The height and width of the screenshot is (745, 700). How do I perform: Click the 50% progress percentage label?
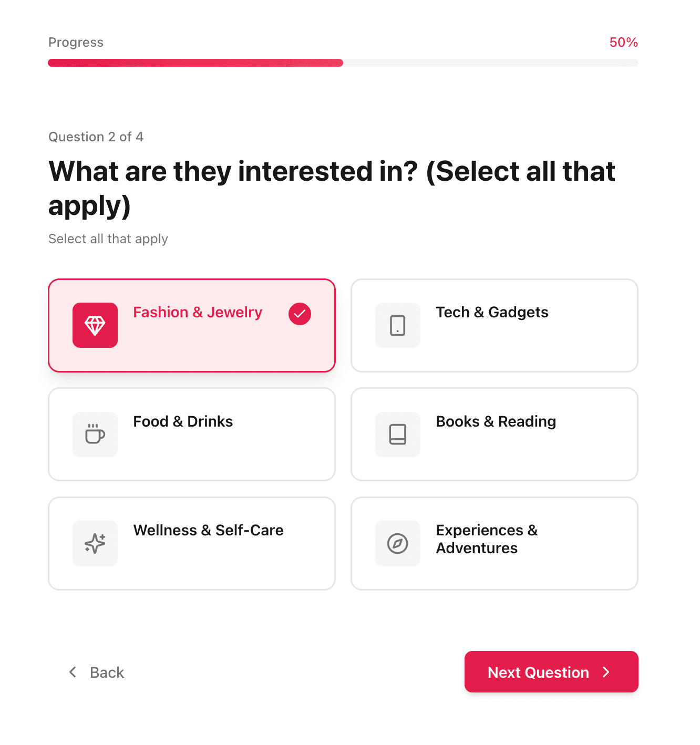coord(623,43)
